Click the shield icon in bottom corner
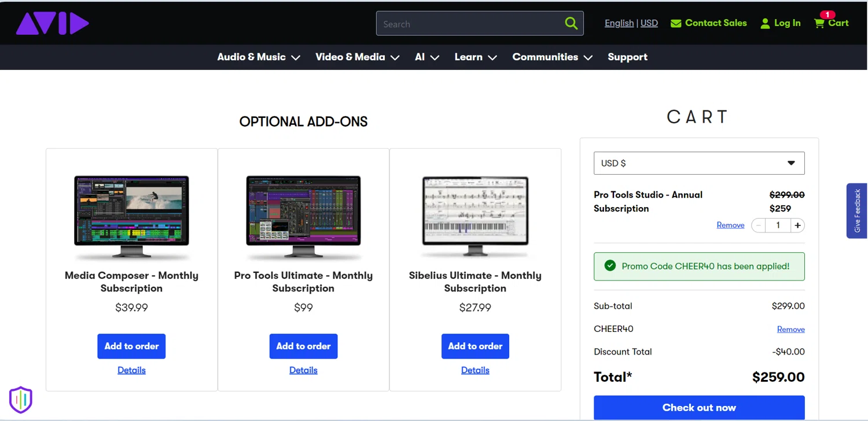 point(21,400)
